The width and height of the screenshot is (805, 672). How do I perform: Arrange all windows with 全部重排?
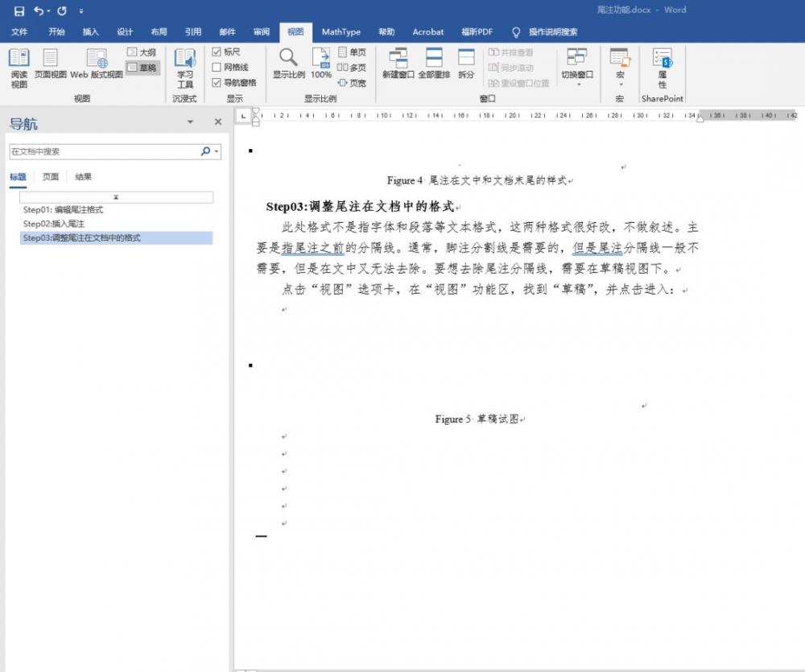coord(434,64)
